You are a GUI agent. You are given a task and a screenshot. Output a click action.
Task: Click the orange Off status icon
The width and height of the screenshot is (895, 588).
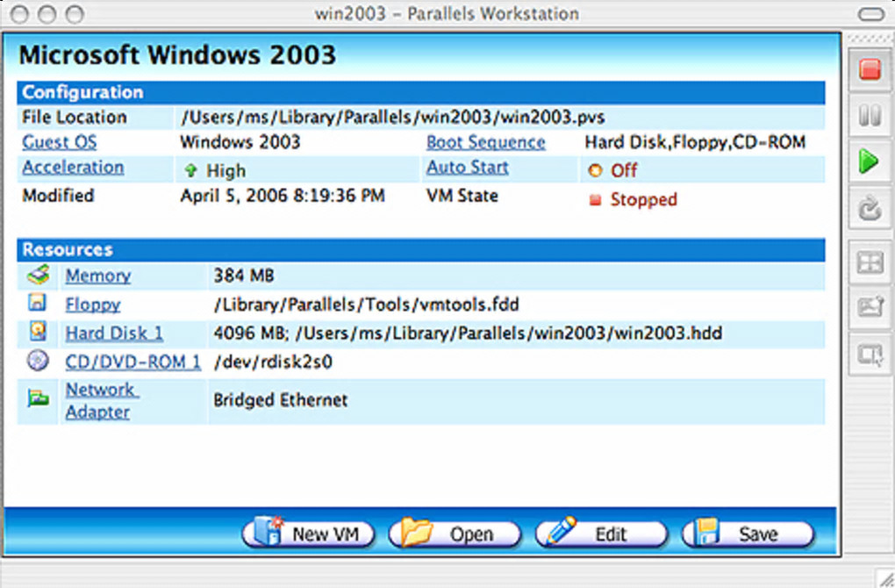(x=595, y=170)
